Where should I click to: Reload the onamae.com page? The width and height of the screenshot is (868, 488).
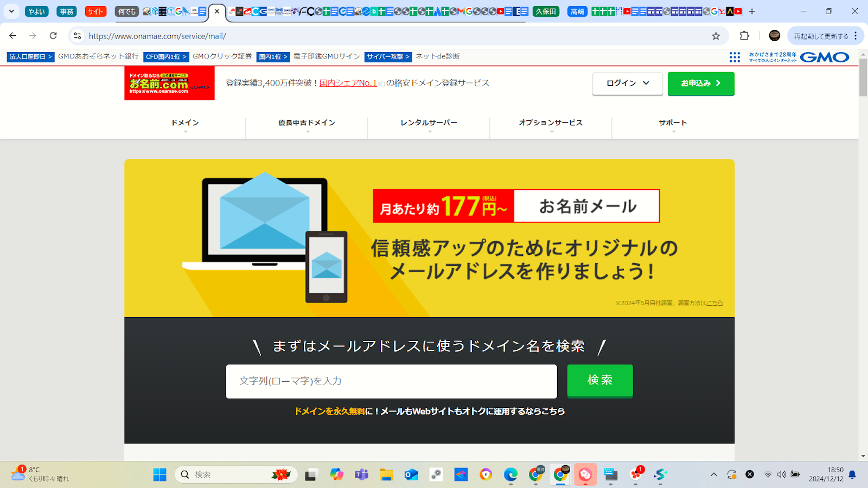[x=53, y=36]
